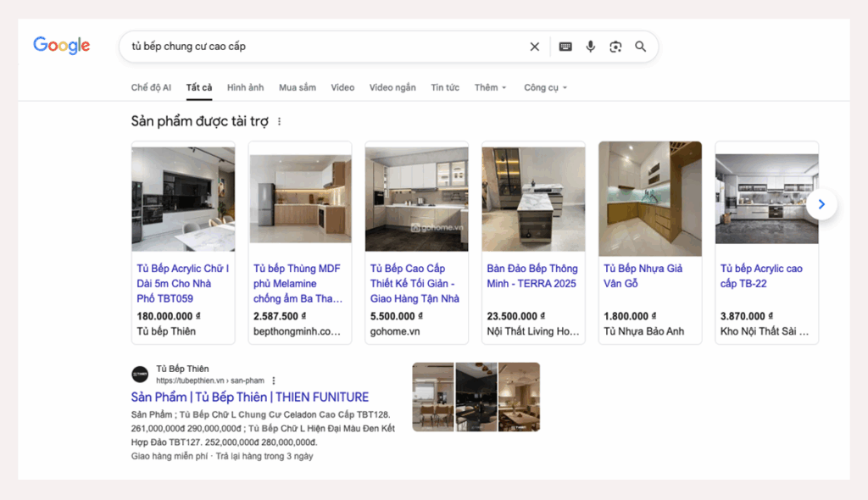Clear the search box text

tap(534, 47)
